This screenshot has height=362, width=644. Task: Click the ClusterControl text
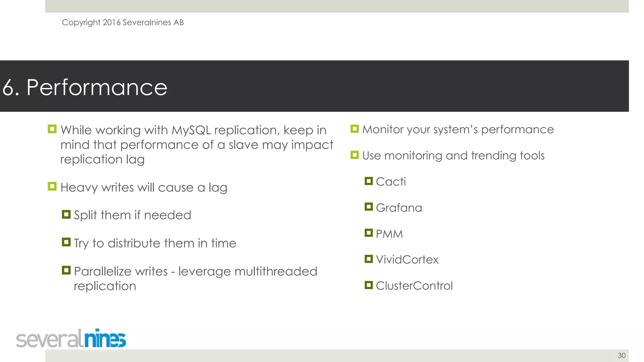point(414,286)
